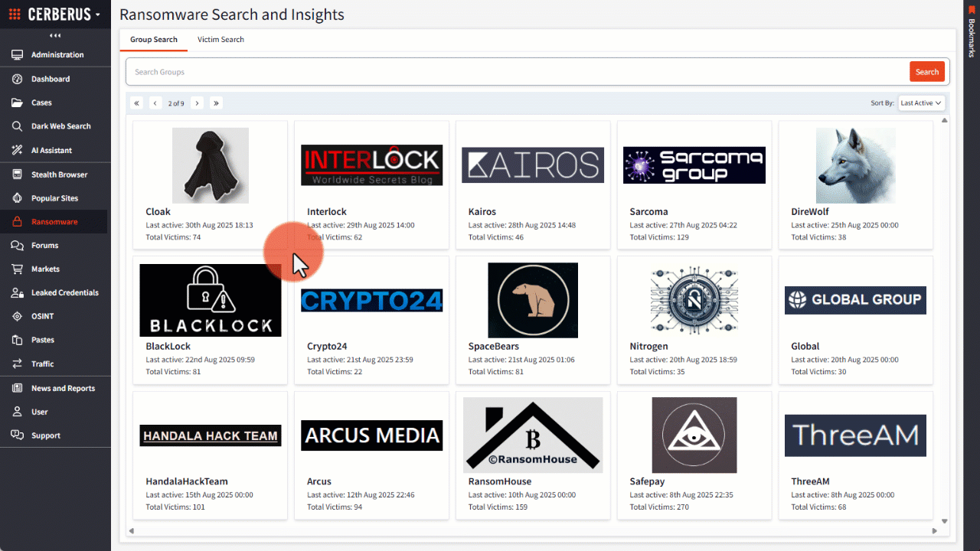
Task: Click the Leaked Credentials icon
Action: click(17, 293)
